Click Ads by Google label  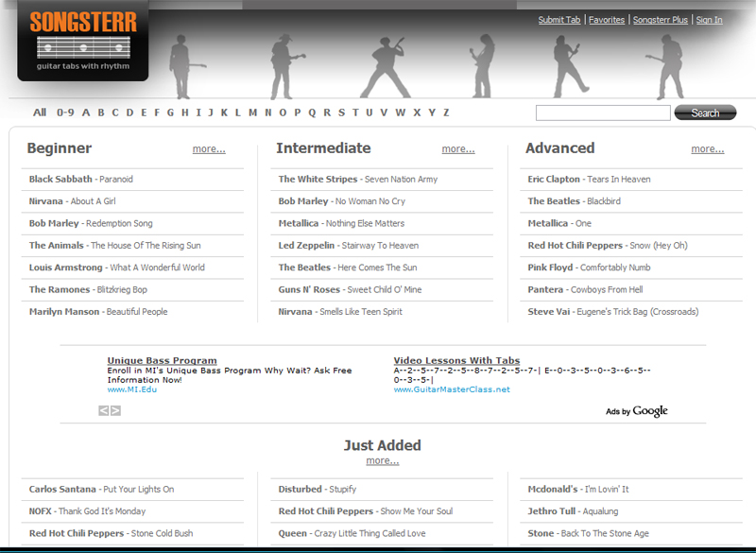pyautogui.click(x=637, y=411)
